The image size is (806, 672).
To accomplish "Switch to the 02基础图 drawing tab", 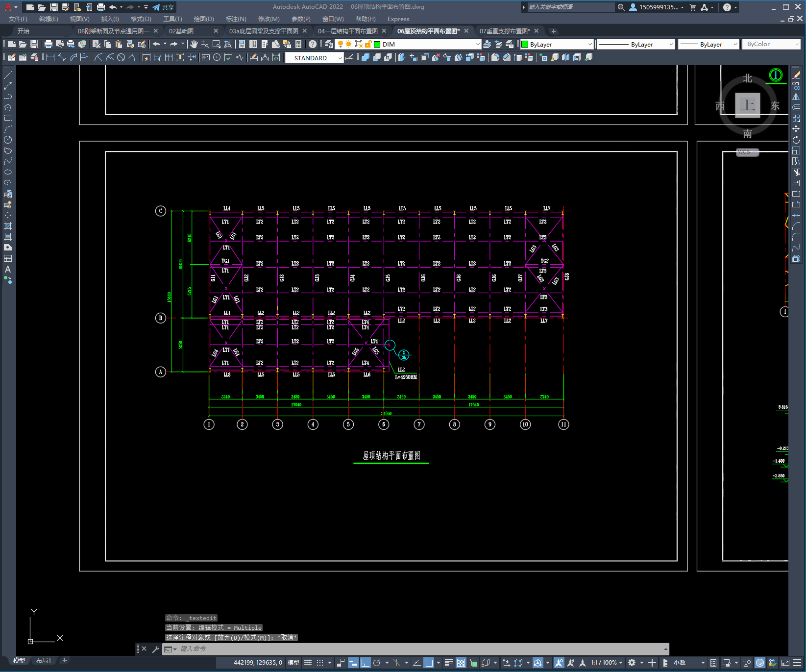I will click(x=181, y=31).
